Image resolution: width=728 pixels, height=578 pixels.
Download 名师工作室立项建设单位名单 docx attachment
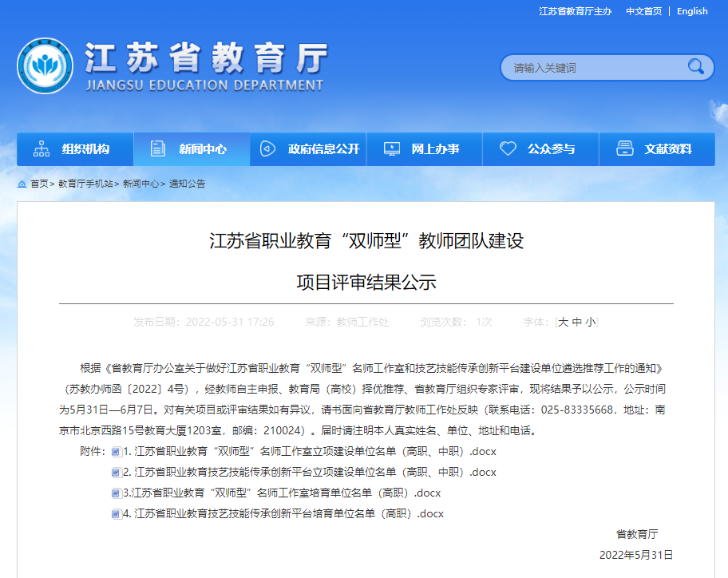[x=310, y=451]
